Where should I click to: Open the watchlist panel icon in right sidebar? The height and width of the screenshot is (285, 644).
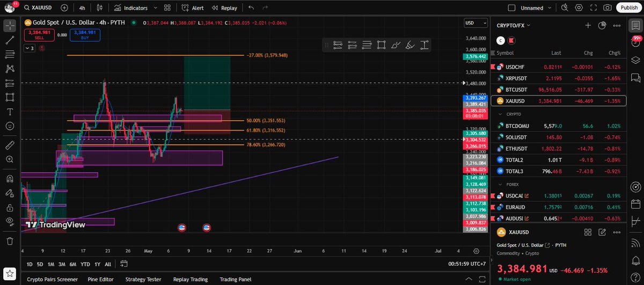pos(636,25)
